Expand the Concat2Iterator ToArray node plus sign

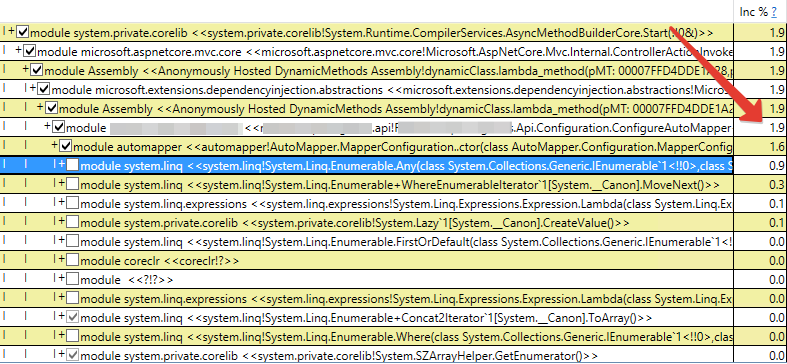[62, 316]
